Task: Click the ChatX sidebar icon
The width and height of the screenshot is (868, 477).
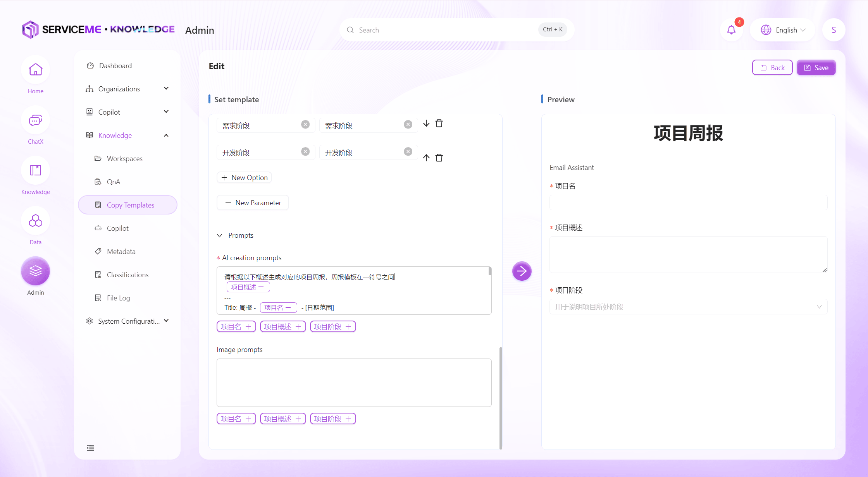Action: pyautogui.click(x=35, y=120)
